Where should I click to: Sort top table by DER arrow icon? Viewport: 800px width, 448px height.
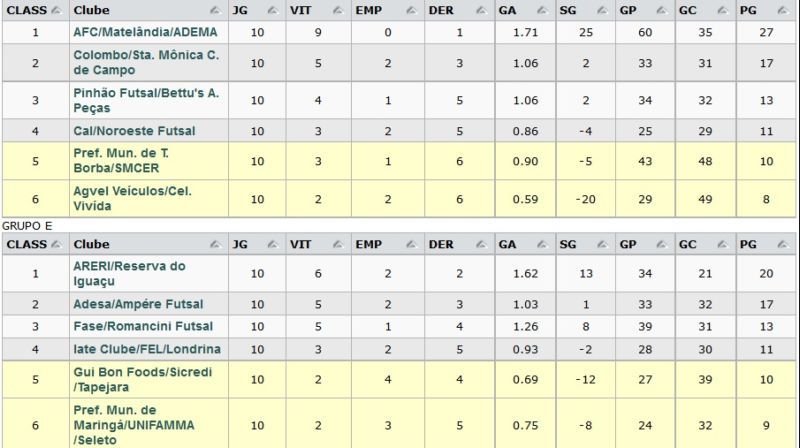tap(481, 10)
